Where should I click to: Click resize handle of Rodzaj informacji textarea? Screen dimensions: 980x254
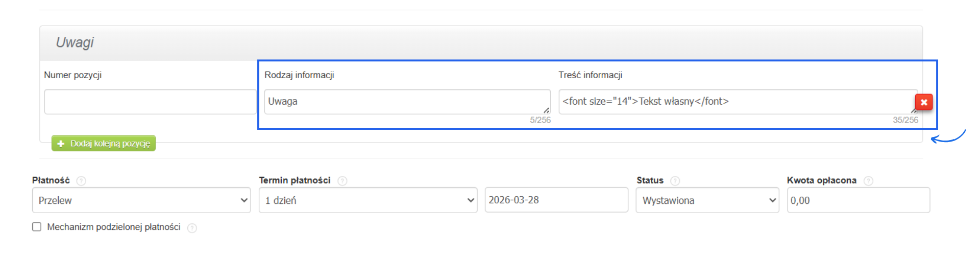point(546,110)
